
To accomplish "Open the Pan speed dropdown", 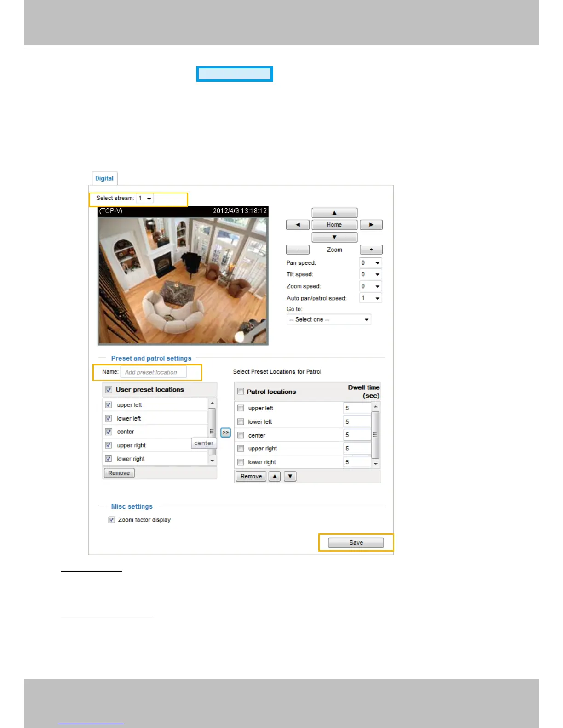I will coord(371,263).
